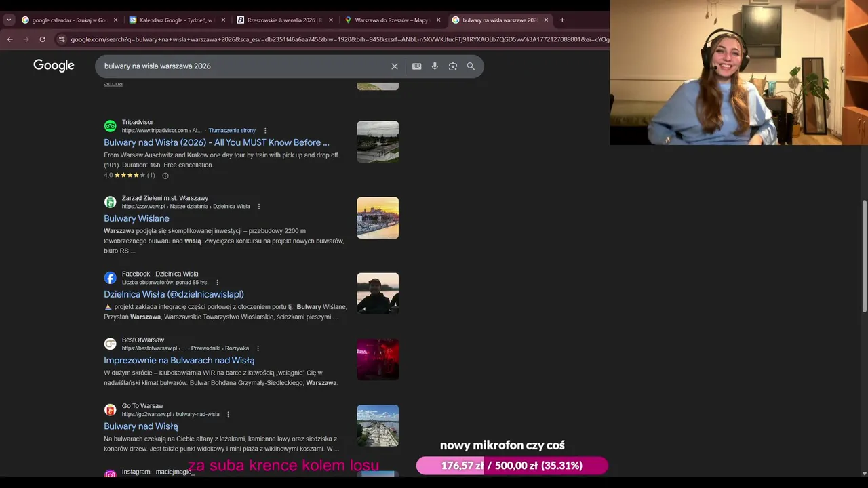Reload the page

42,39
